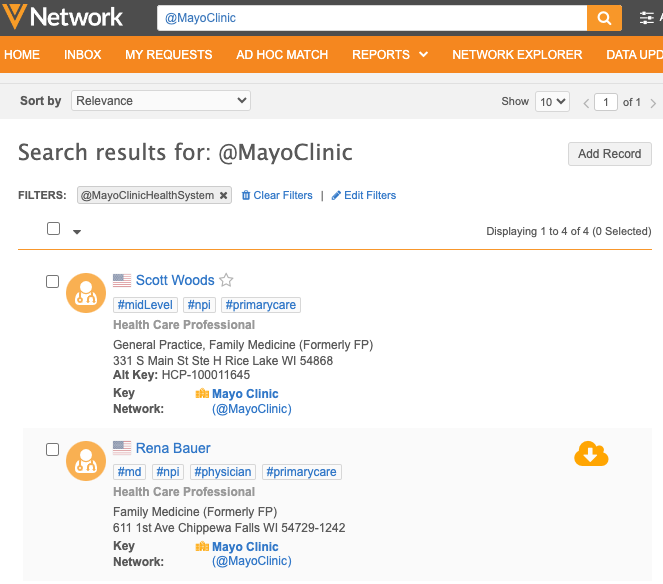
Task: Click the search box containing @MayoClinic
Action: 371,18
